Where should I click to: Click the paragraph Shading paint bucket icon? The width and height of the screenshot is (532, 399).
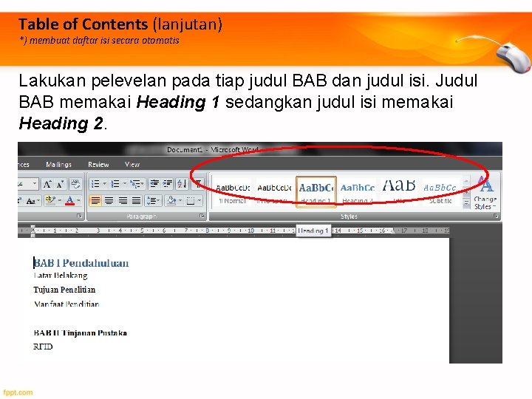click(171, 201)
